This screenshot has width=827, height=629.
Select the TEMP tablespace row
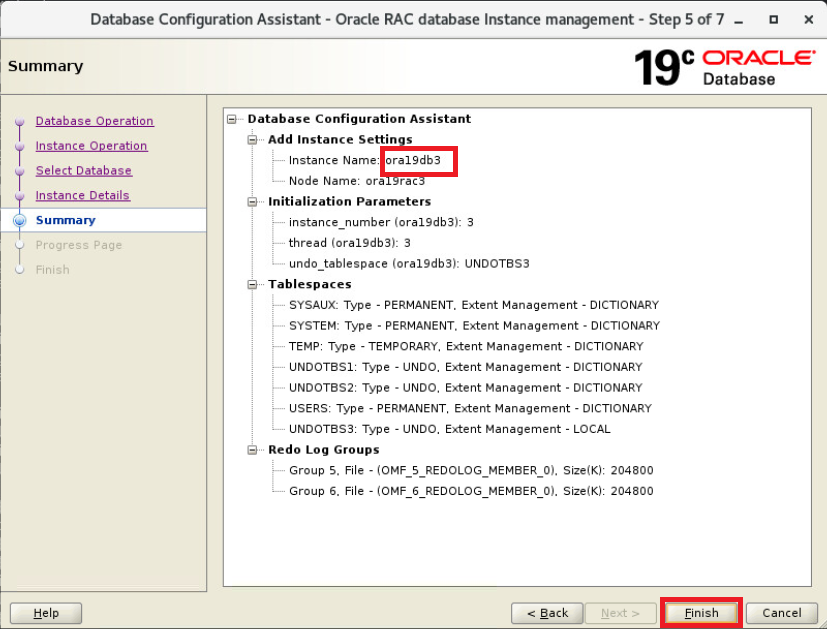tap(466, 346)
